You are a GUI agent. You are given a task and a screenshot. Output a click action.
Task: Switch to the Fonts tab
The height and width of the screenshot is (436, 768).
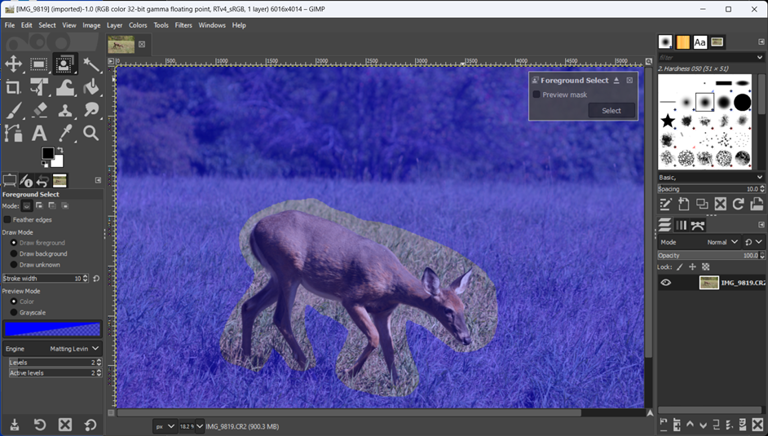[700, 42]
